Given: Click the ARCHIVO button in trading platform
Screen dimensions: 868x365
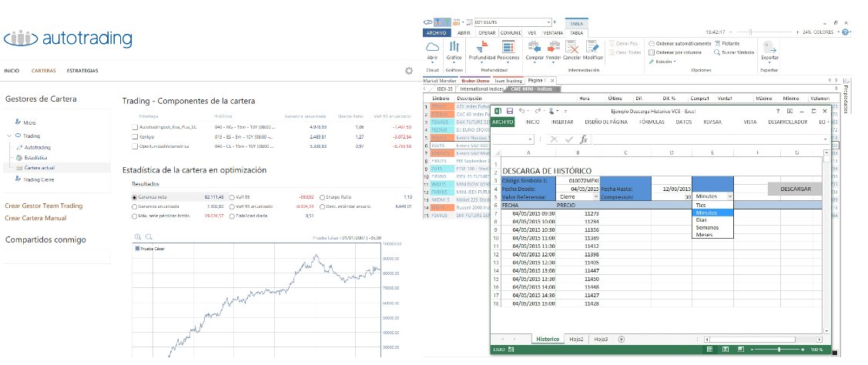Looking at the screenshot, I should coord(438,32).
